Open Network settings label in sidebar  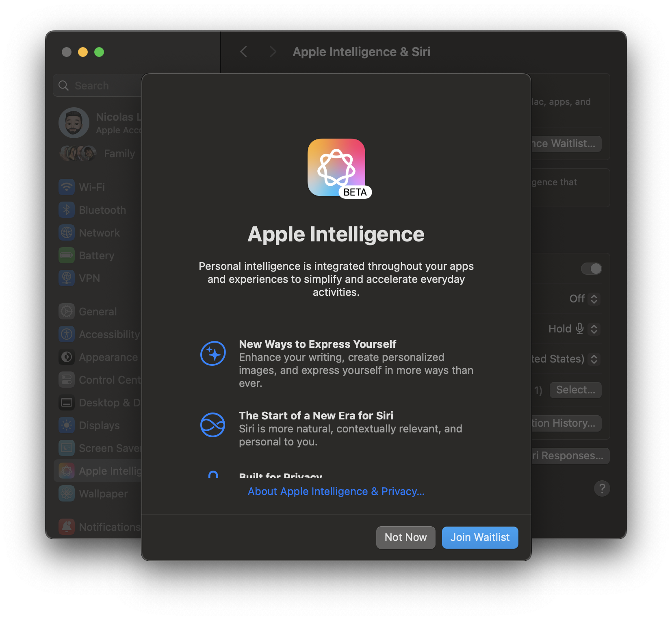tap(100, 232)
